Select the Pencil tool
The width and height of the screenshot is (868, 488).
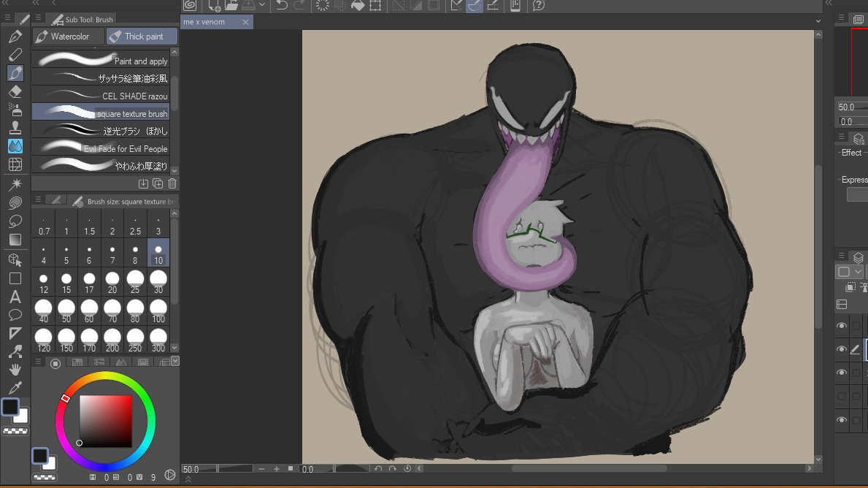click(x=15, y=55)
